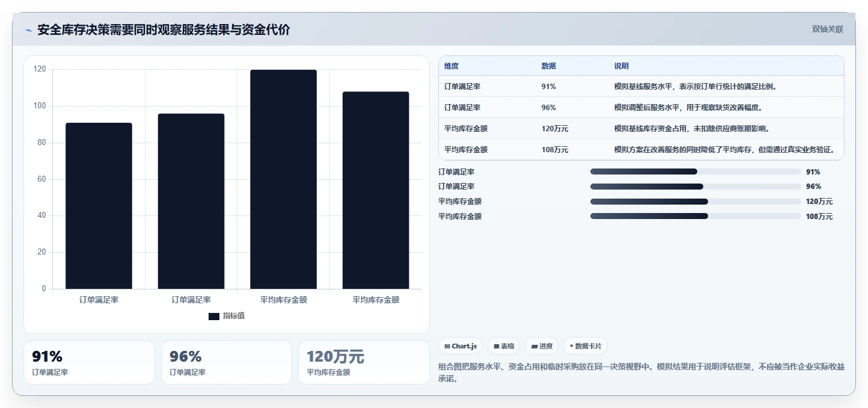Click the 双轴关联 tag in the header
Screen dimensions: 868x408
828,29
